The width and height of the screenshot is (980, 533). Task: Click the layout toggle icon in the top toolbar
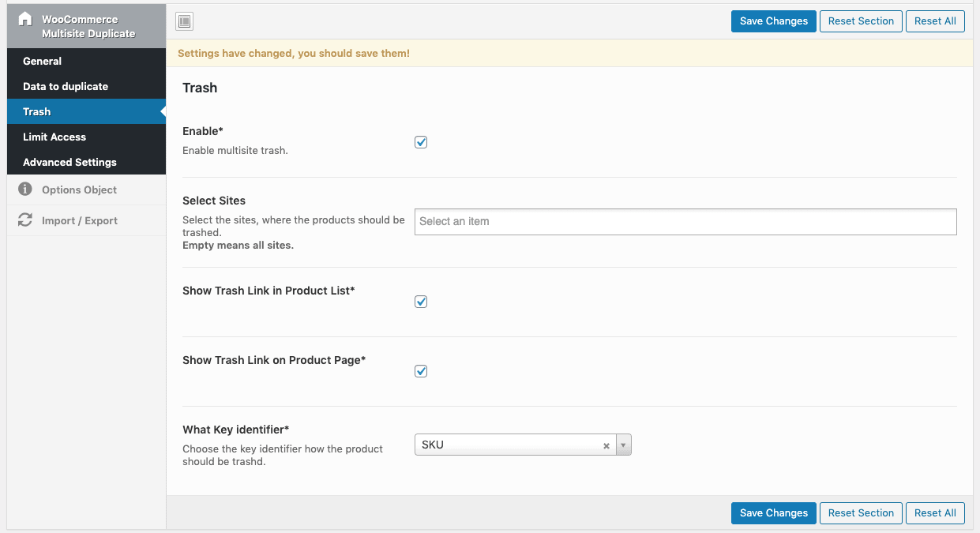click(184, 21)
